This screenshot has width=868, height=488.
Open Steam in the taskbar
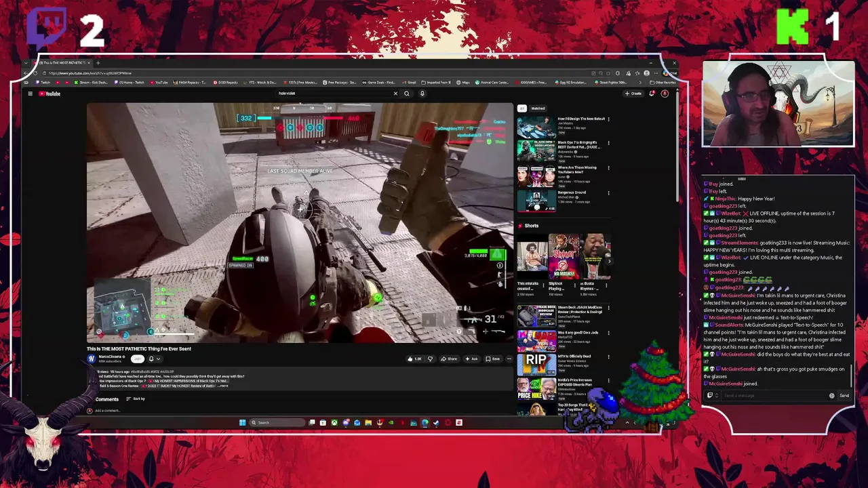pyautogui.click(x=436, y=422)
